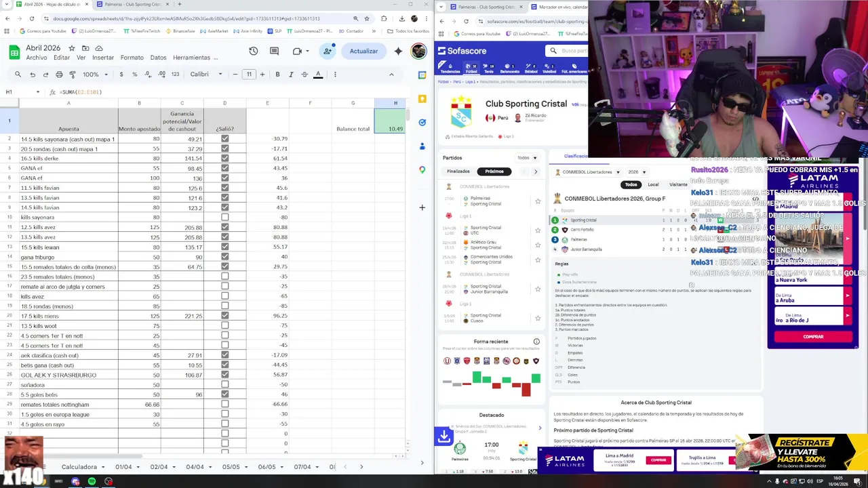Uncheck ¿Salió? for aek clasifica cash out
Viewport: 868px width, 488px height.
224,355
